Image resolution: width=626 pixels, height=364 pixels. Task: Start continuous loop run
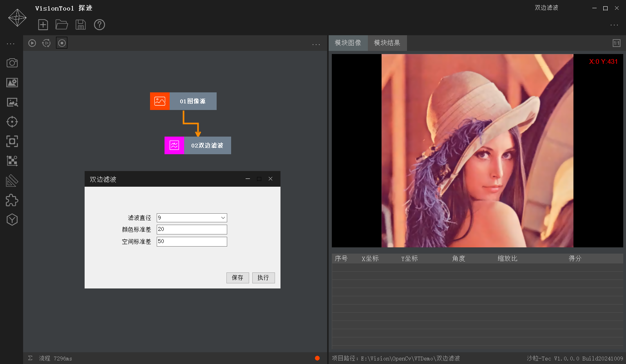click(46, 43)
